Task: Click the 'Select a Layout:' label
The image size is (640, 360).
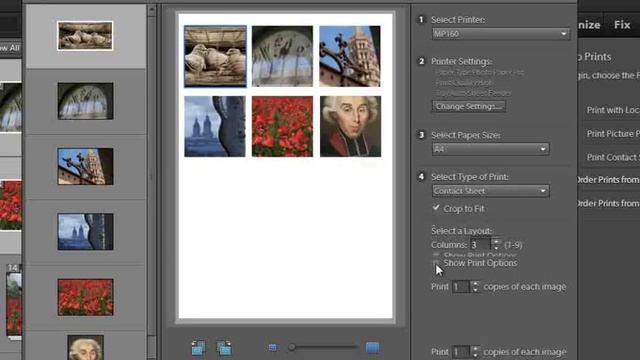Action: click(x=462, y=231)
